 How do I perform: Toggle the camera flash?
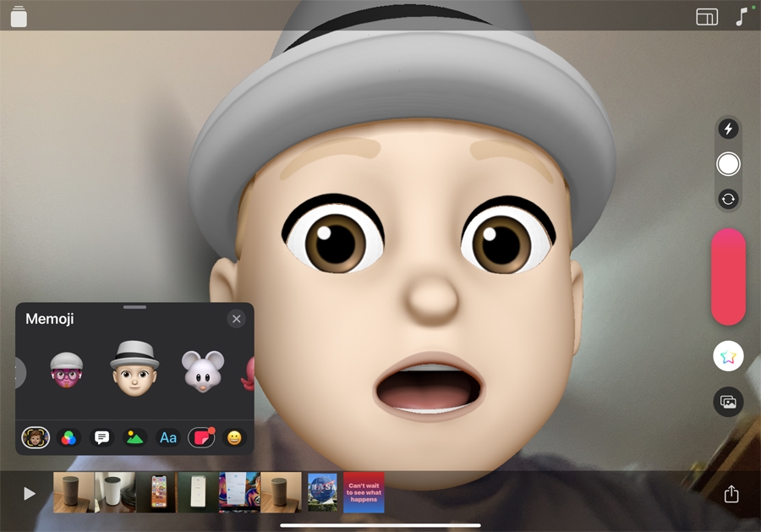(728, 129)
